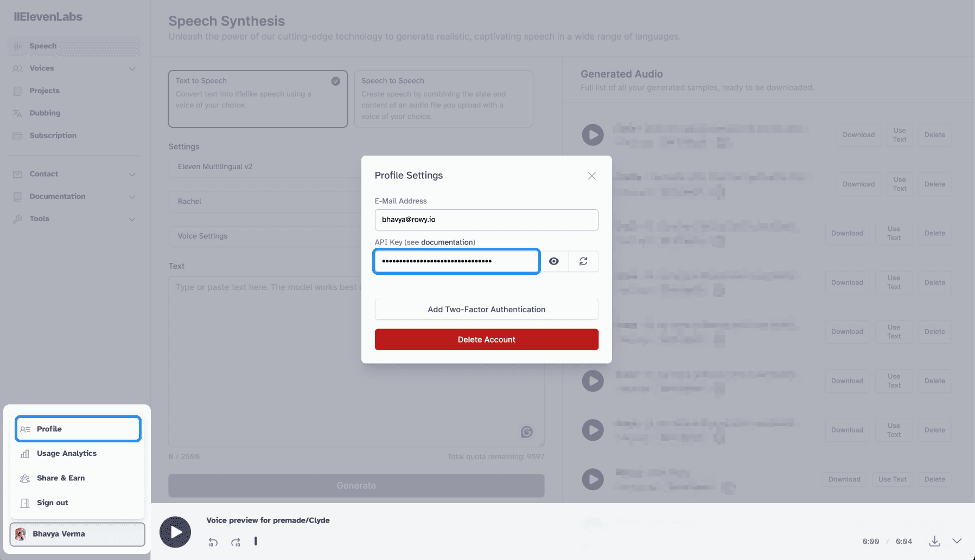Play the first generated audio sample
This screenshot has height=560, width=975.
pyautogui.click(x=592, y=134)
